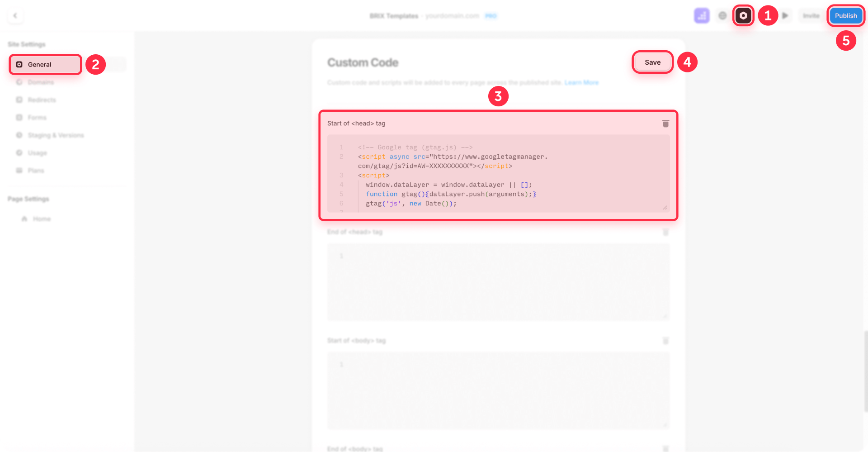Click the 'window.dataLayer' code line
Viewport: 868px width, 452px height.
pos(448,185)
